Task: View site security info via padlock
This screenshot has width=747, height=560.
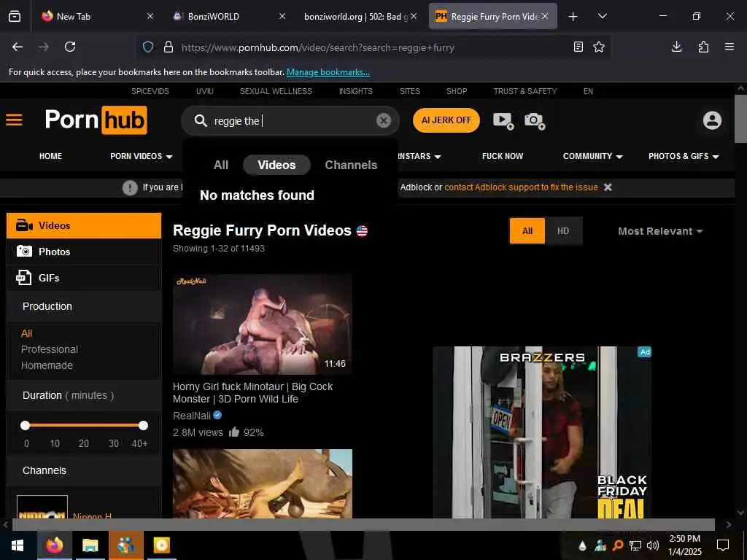Action: point(169,47)
